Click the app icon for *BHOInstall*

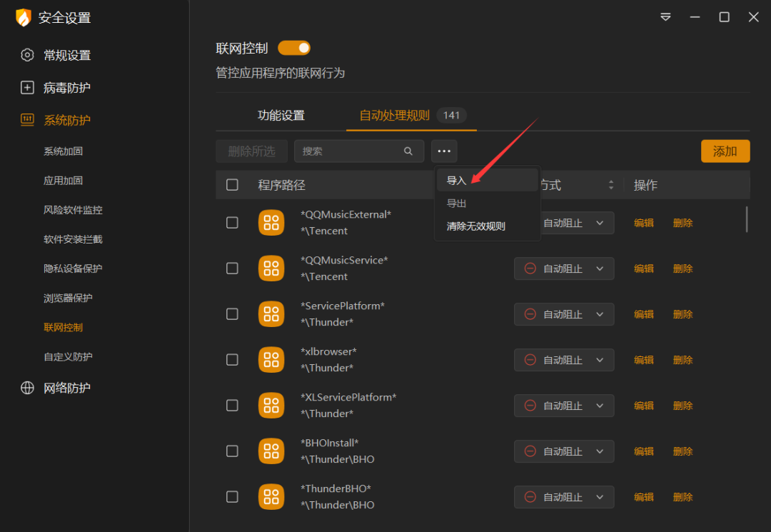tap(271, 451)
